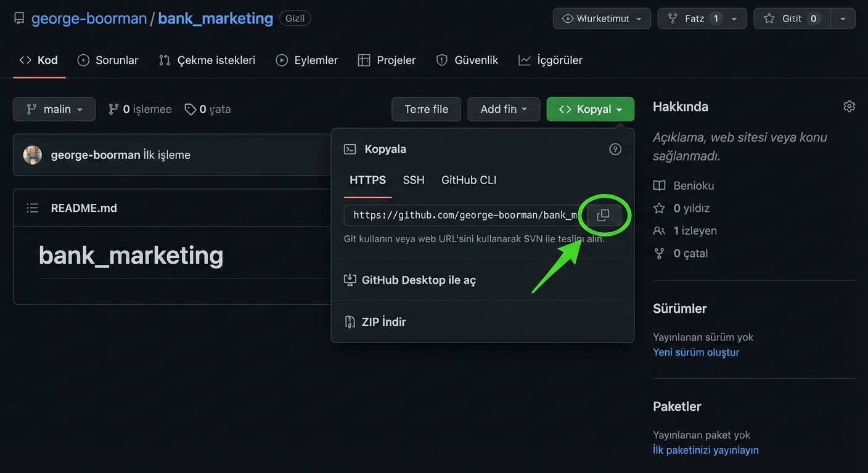The width and height of the screenshot is (868, 473).
Task: Star the repository using the star button
Action: [791, 18]
